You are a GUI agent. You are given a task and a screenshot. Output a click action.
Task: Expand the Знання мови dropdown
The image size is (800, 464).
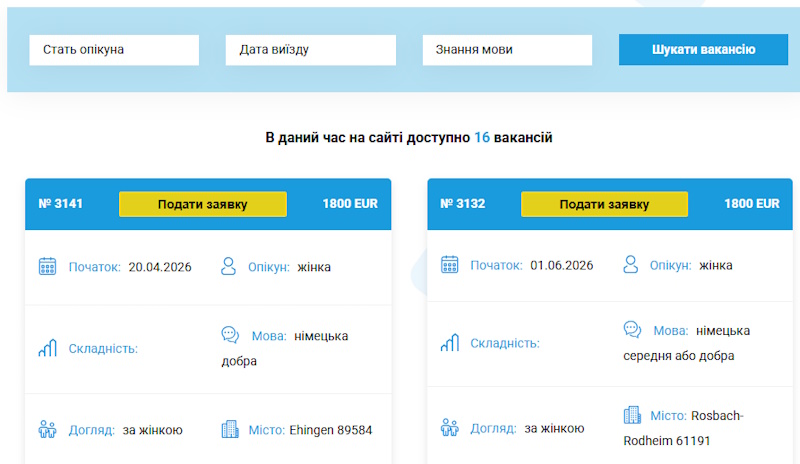[507, 50]
